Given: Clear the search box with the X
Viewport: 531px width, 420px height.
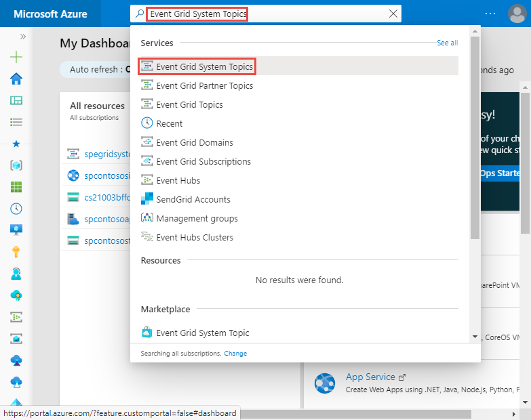Looking at the screenshot, I should tap(393, 14).
